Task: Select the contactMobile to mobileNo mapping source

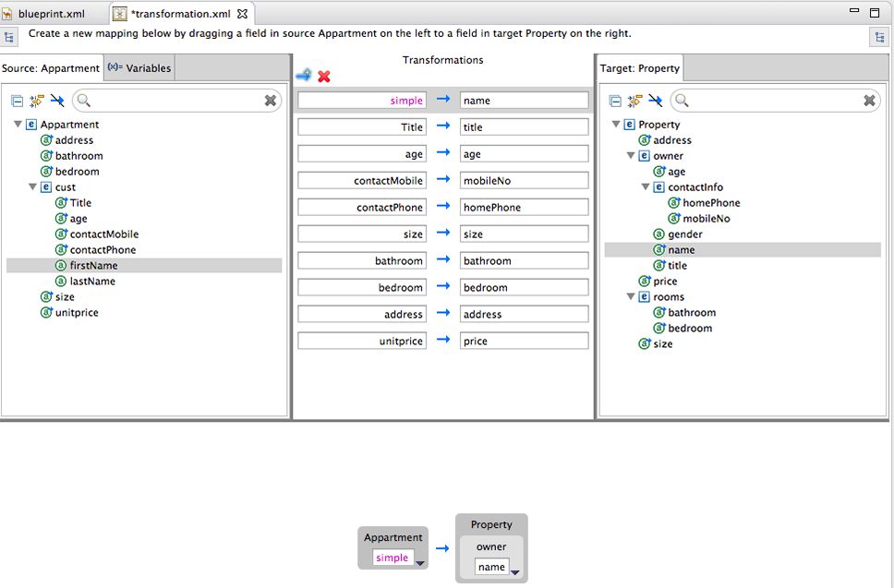Action: 362,181
